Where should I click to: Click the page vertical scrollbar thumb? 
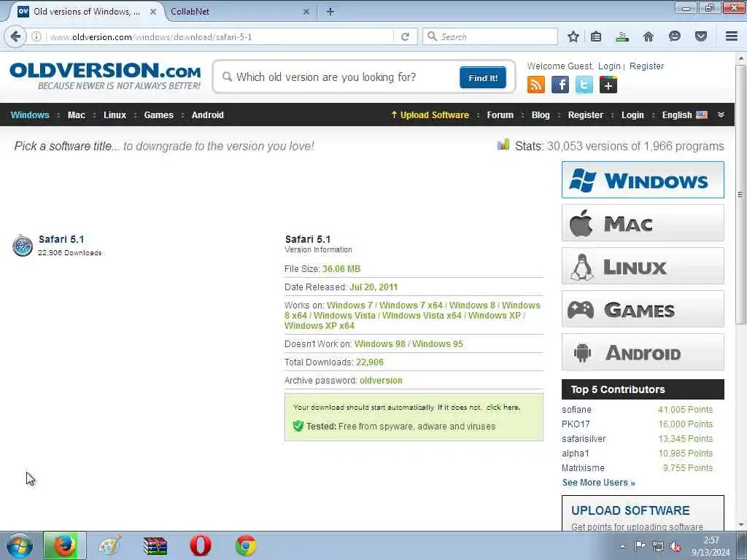[740, 194]
